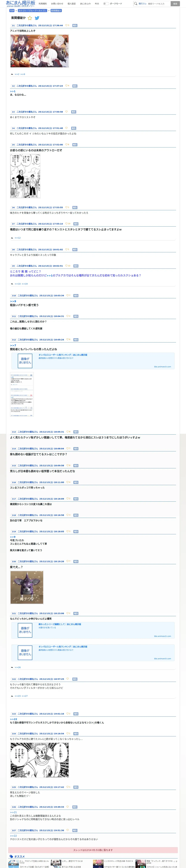Viewport: 186px width, 868px height.
Task: Report post 7 with 報告 button
Action: click(76, 224)
